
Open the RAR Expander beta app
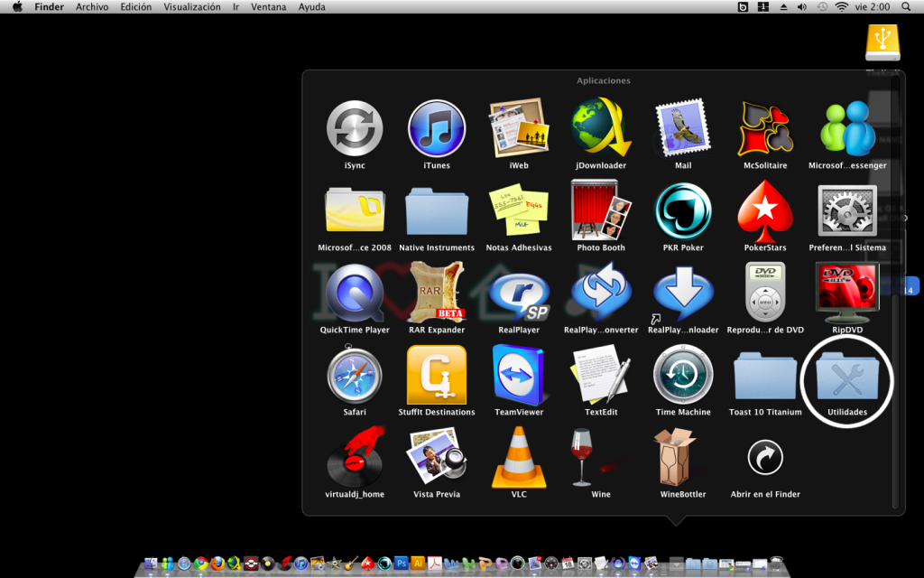click(x=437, y=294)
